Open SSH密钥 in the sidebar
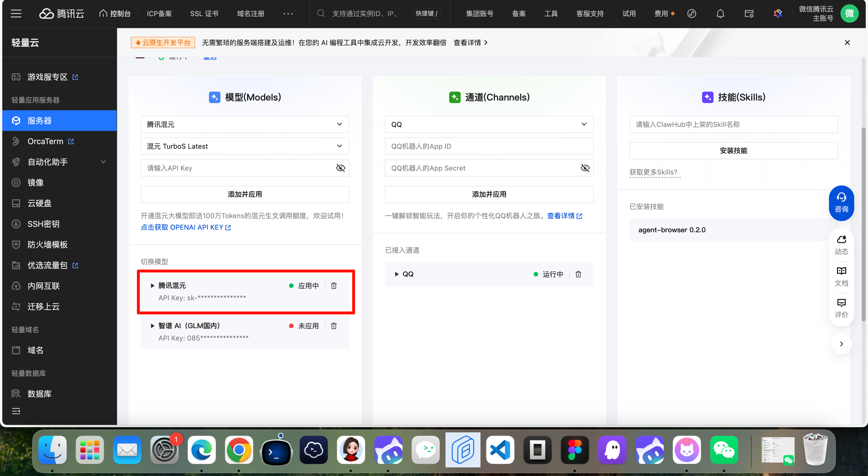Image resolution: width=868 pixels, height=476 pixels. (43, 224)
